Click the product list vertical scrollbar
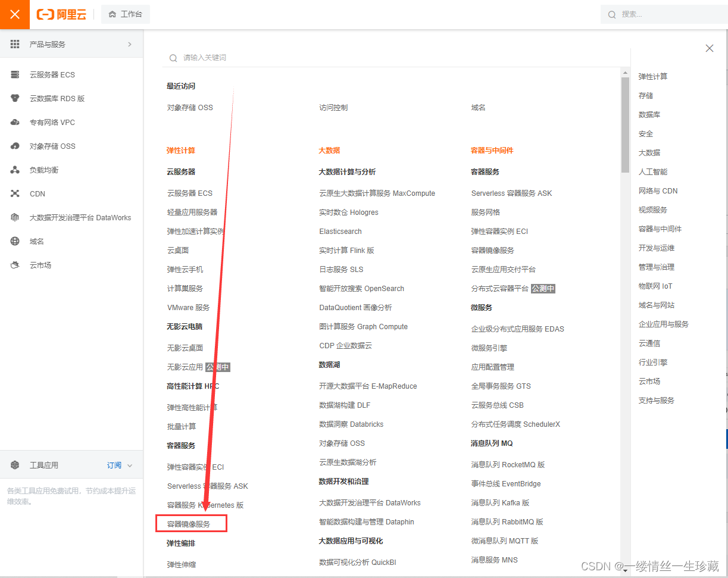The width and height of the screenshot is (728, 578). tap(625, 125)
